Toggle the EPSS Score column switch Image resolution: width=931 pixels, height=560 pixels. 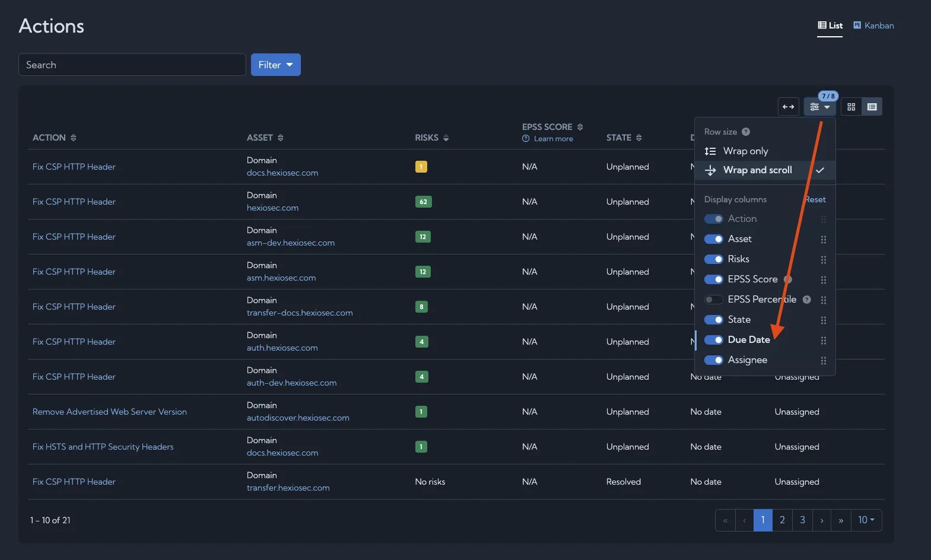tap(713, 279)
